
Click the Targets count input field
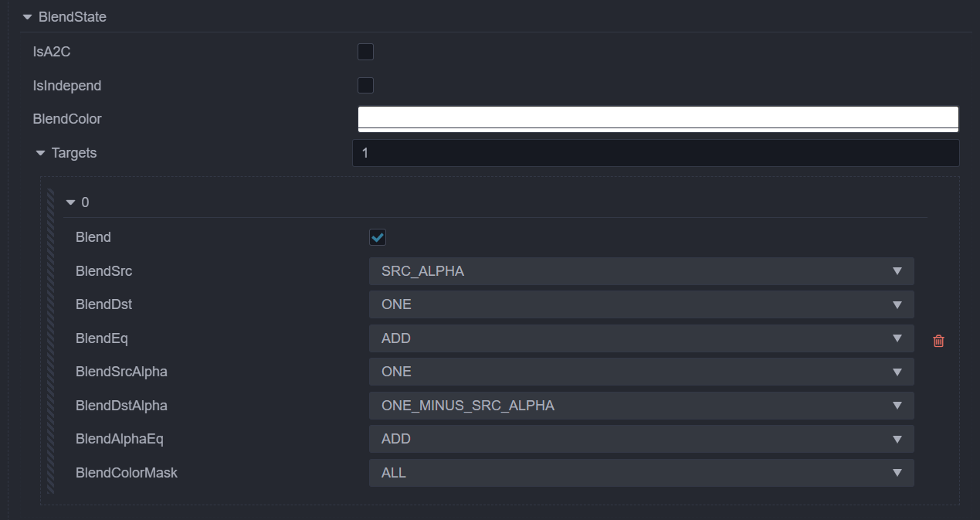coord(656,153)
